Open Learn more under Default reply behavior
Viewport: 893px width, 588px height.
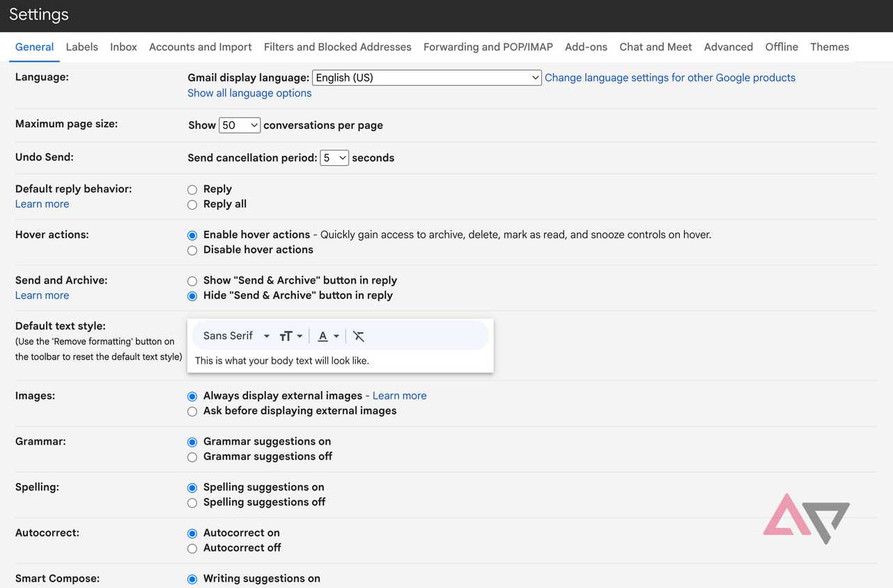click(x=42, y=204)
